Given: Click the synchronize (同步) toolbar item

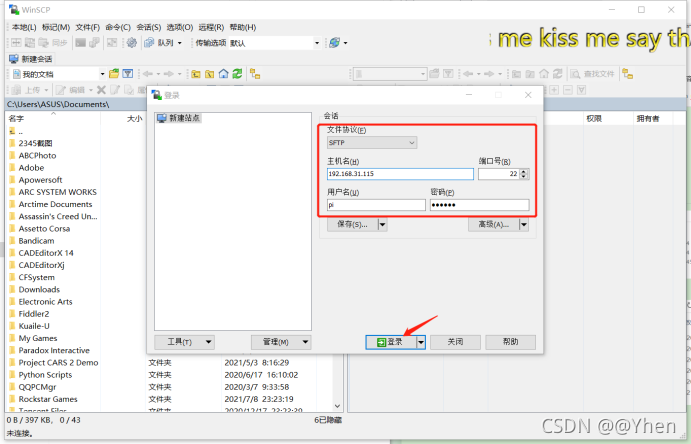Looking at the screenshot, I should click(53, 43).
